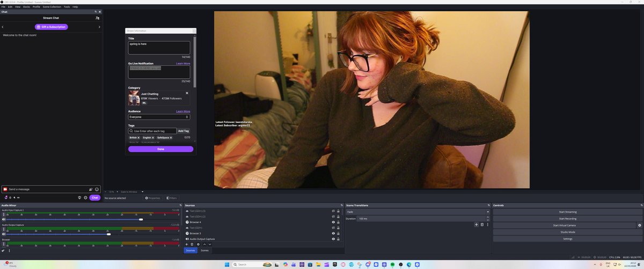Open the preview scale dropdown arrow
This screenshot has height=269, width=644.
pos(143,191)
